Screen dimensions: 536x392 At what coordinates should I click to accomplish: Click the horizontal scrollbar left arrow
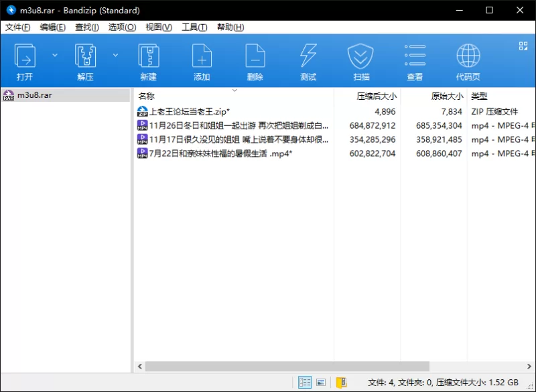tap(140, 366)
